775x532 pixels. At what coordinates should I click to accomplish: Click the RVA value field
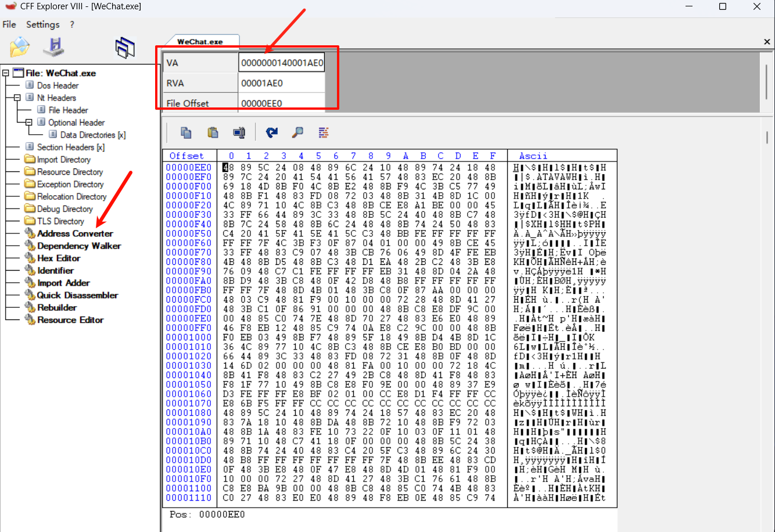click(281, 83)
